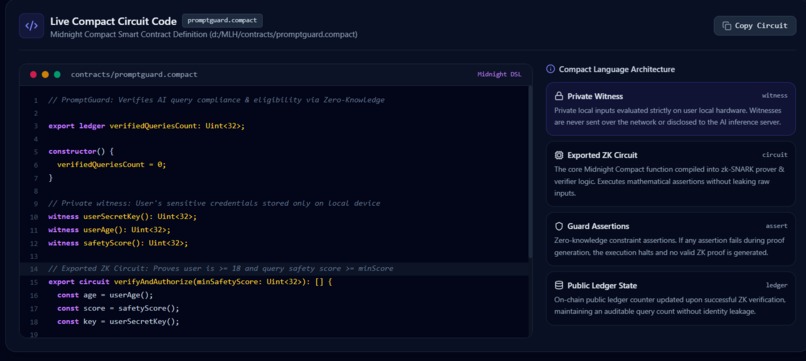Click the PromptGuard comment on line 1
This screenshot has width=806, height=361.
[x=216, y=100]
